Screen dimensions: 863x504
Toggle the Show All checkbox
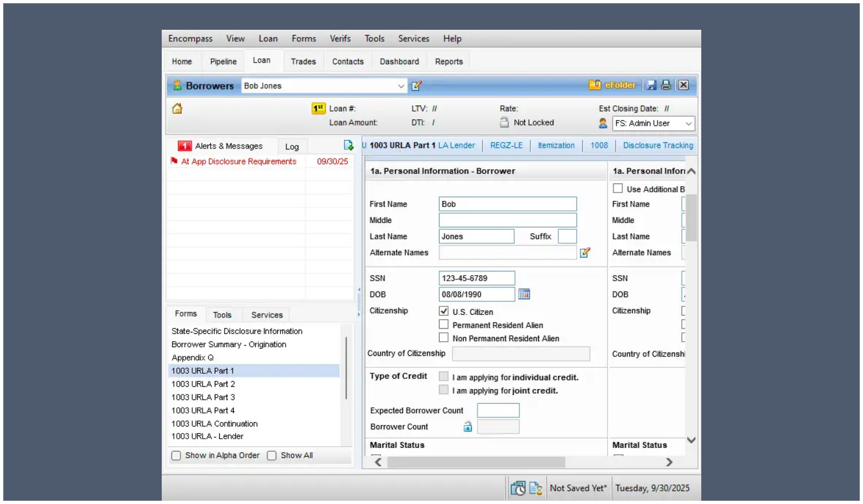click(x=272, y=455)
